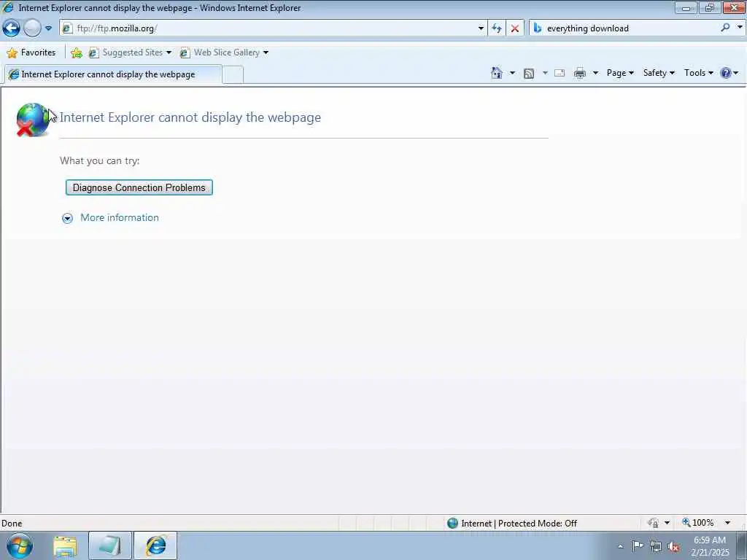Image resolution: width=747 pixels, height=560 pixels.
Task: Click the privacy report status icon
Action: tap(654, 523)
